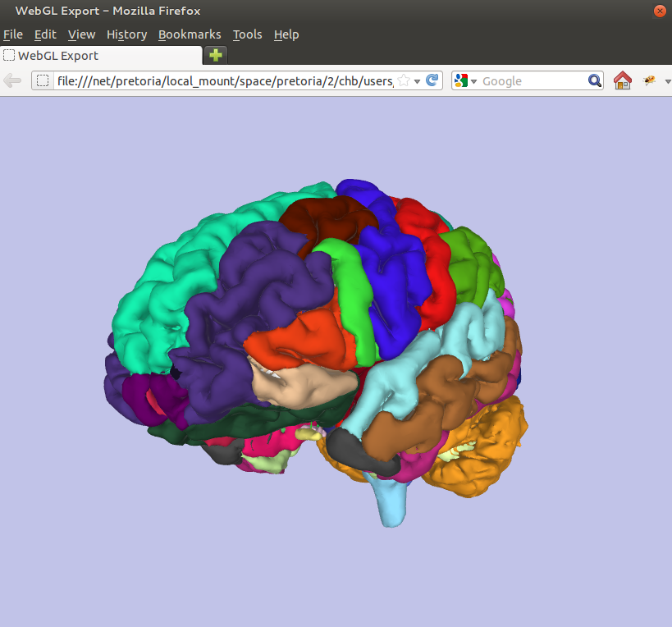Click the magnifier search button
This screenshot has width=672, height=627.
coord(595,80)
